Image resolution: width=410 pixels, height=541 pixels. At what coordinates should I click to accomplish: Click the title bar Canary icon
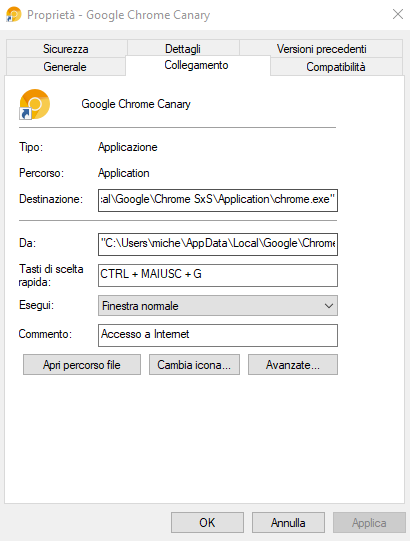(14, 14)
